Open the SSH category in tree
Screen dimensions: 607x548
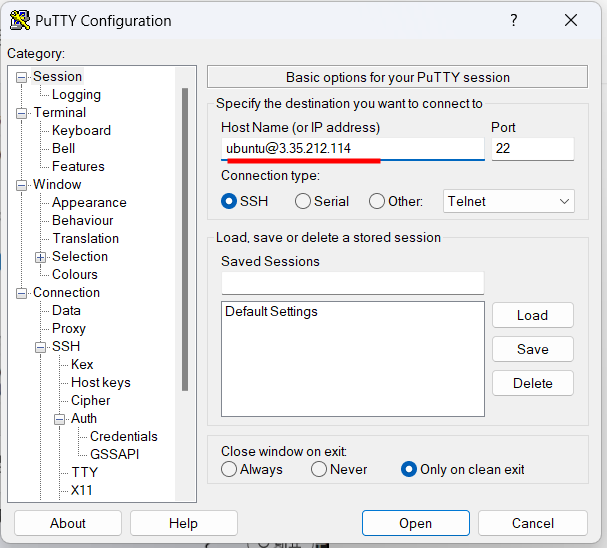(x=66, y=346)
